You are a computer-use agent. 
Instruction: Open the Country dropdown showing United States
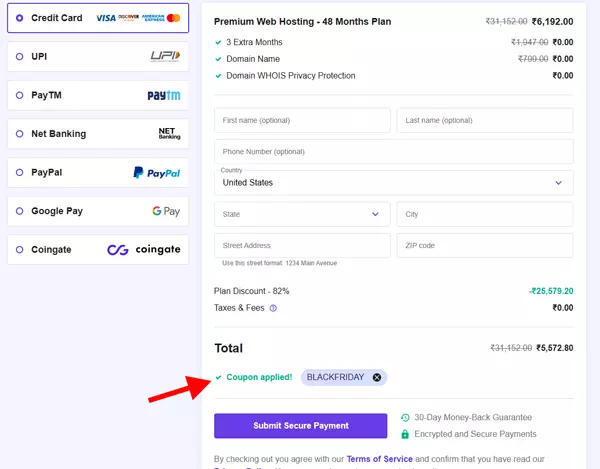point(394,183)
